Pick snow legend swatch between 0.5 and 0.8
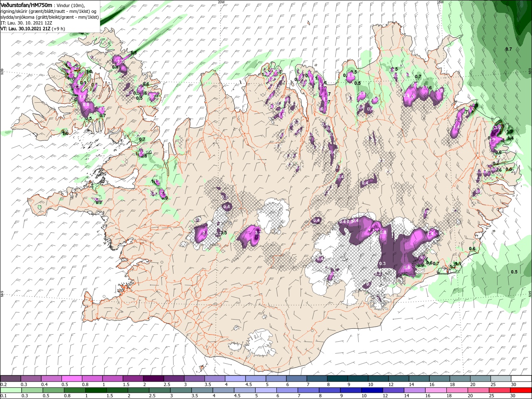Screen dimensions: 532x399 click(71, 378)
